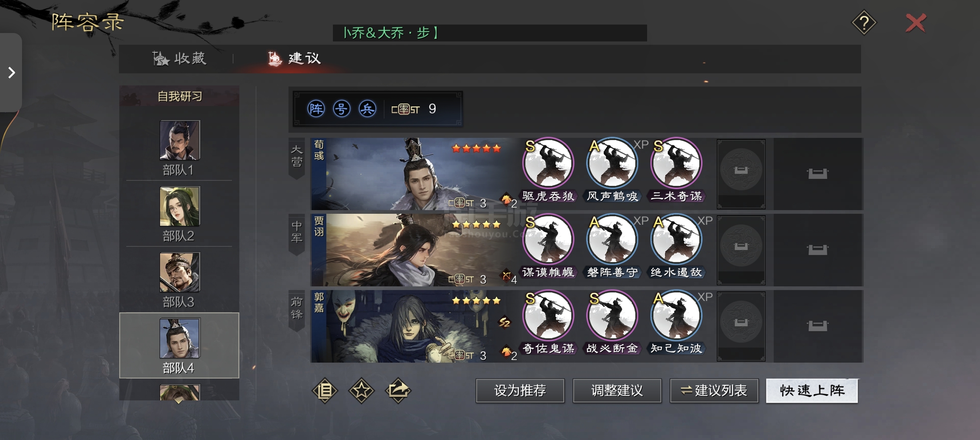Open the list document diamond icon

[324, 390]
